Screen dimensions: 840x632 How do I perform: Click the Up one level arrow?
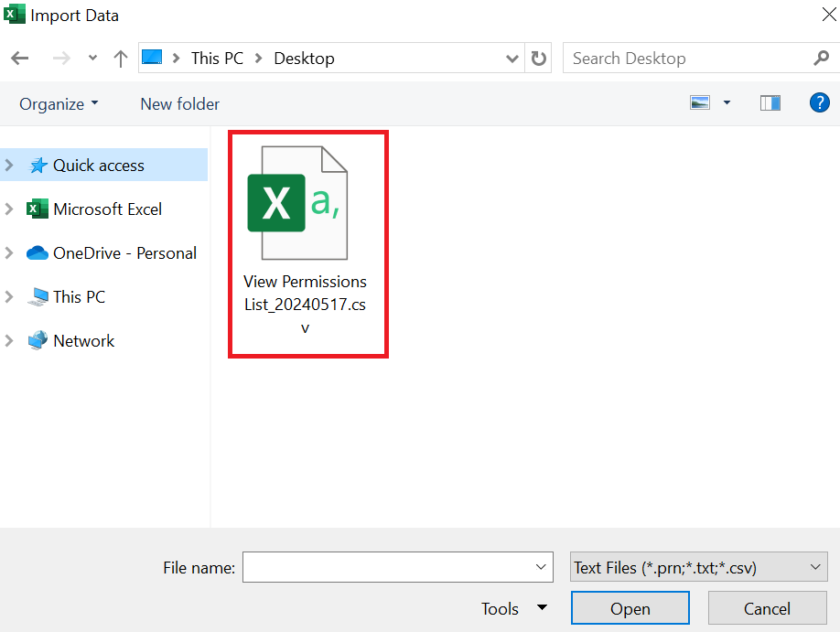point(120,59)
